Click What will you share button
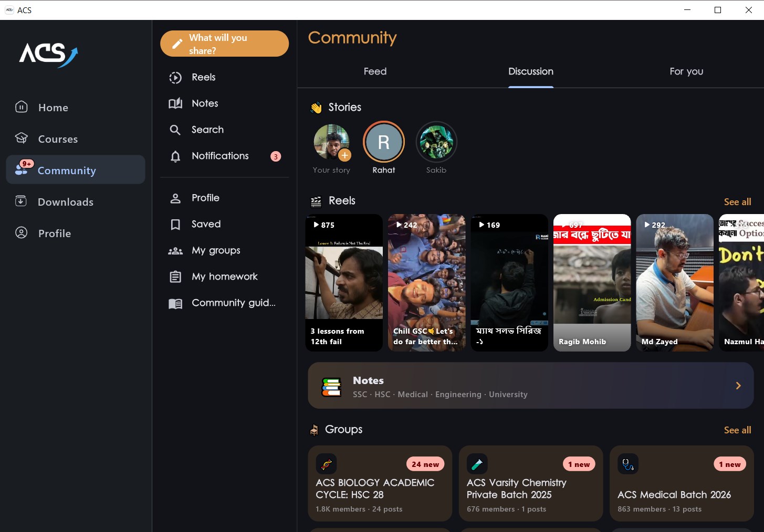 224,44
